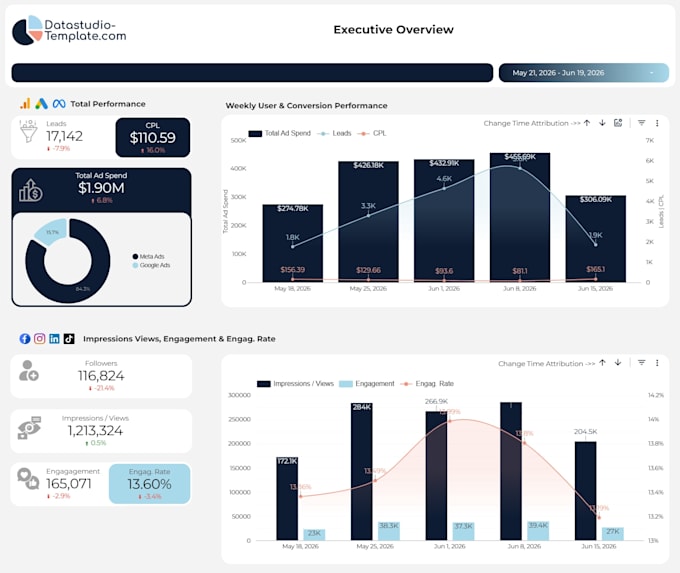Open filter icon in Impressions chart
Screen dimensions: 680x573
(x=641, y=363)
